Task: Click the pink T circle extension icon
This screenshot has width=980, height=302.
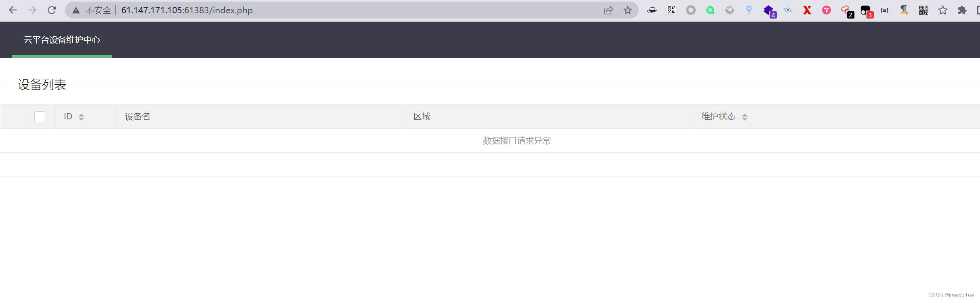Action: (827, 10)
